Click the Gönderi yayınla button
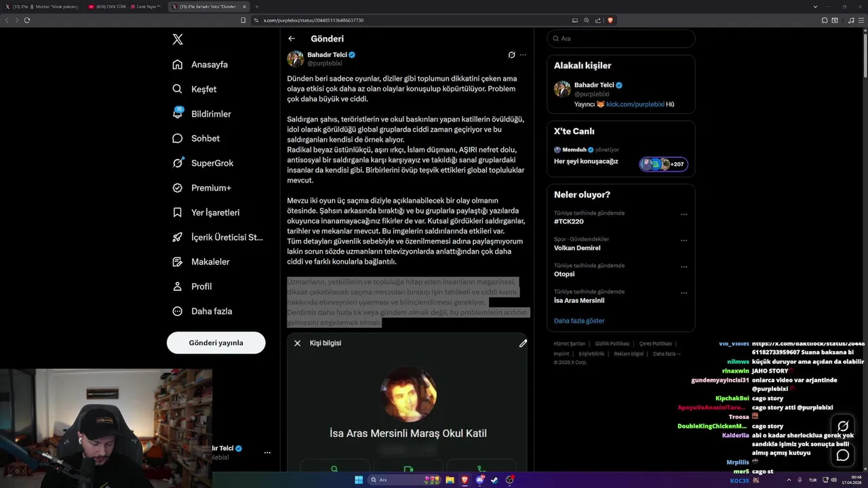Image resolution: width=868 pixels, height=488 pixels. [216, 343]
